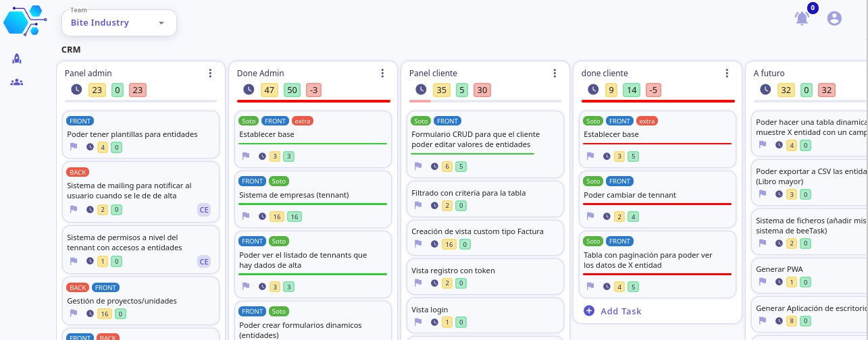Image resolution: width=868 pixels, height=340 pixels.
Task: Click CE assignee badge on Sistema de mailing
Action: [204, 210]
